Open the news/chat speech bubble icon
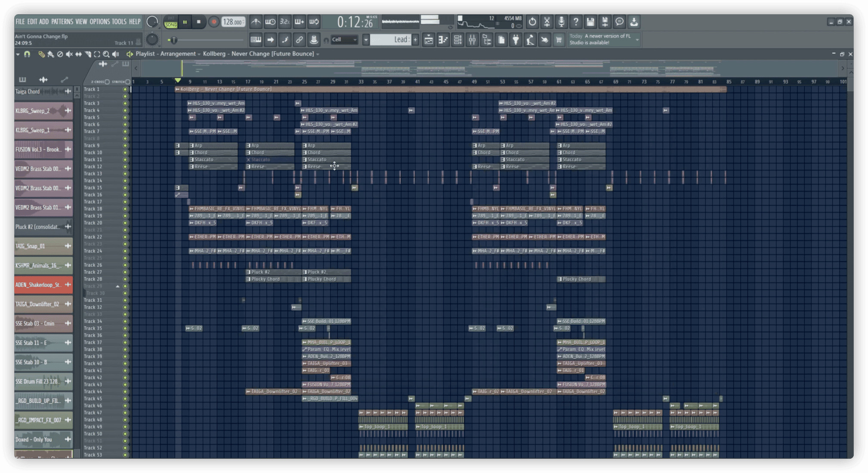Screen dimensions: 868x473 click(619, 21)
